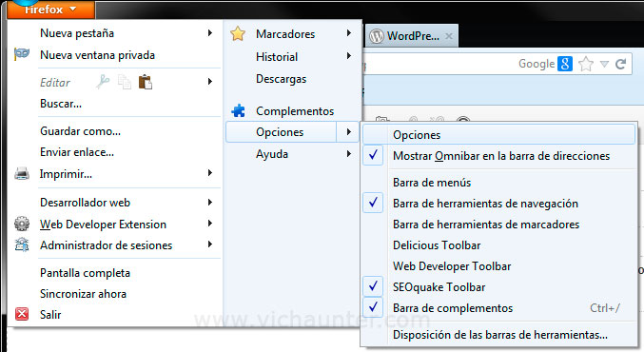
Task: Expand Web Developer Extension submenu arrow
Action: [x=210, y=223]
